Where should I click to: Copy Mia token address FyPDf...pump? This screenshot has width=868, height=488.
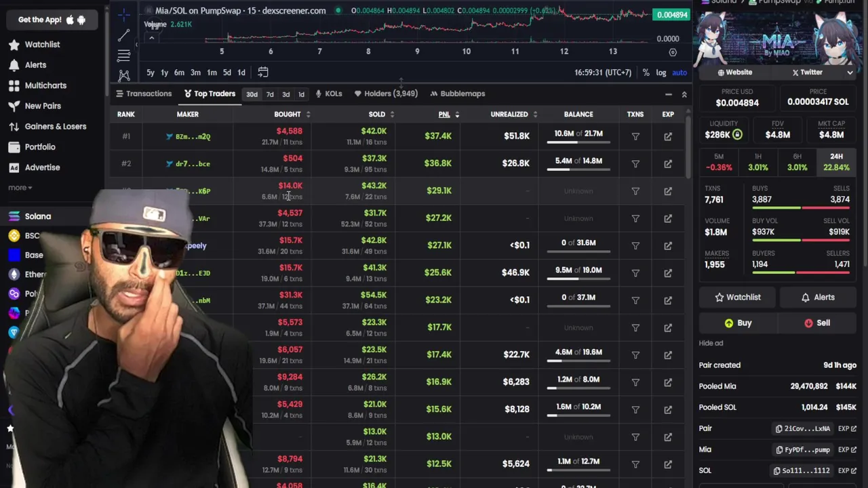coord(803,449)
